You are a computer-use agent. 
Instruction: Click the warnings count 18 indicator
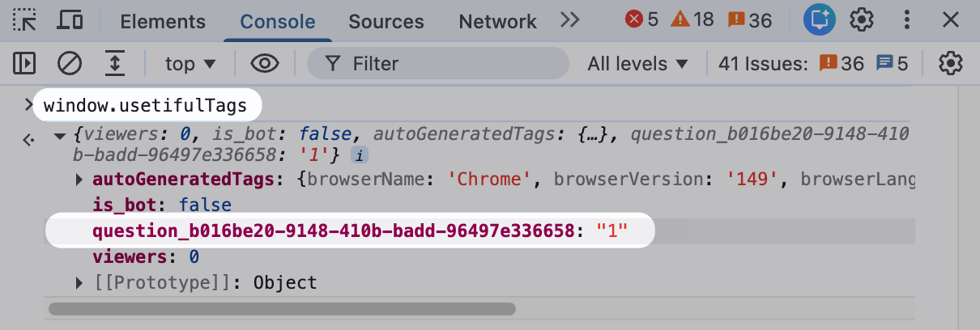click(692, 19)
